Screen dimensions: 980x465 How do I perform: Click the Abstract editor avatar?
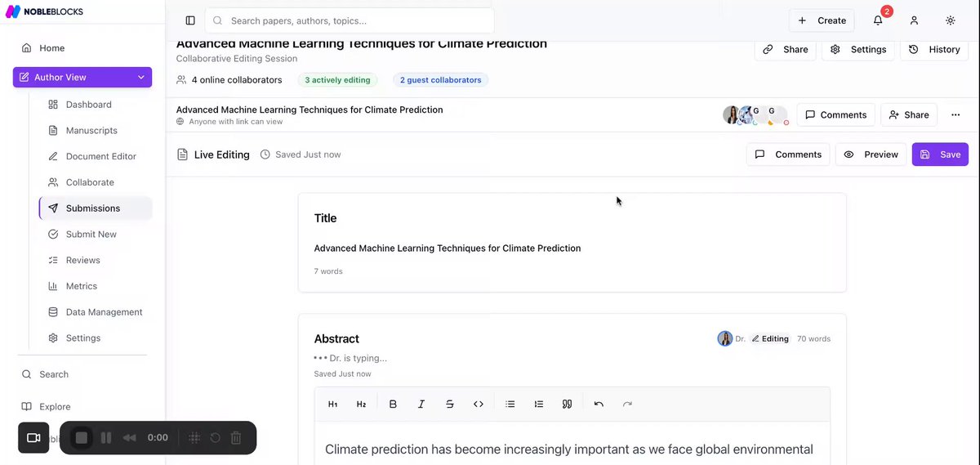tap(724, 339)
